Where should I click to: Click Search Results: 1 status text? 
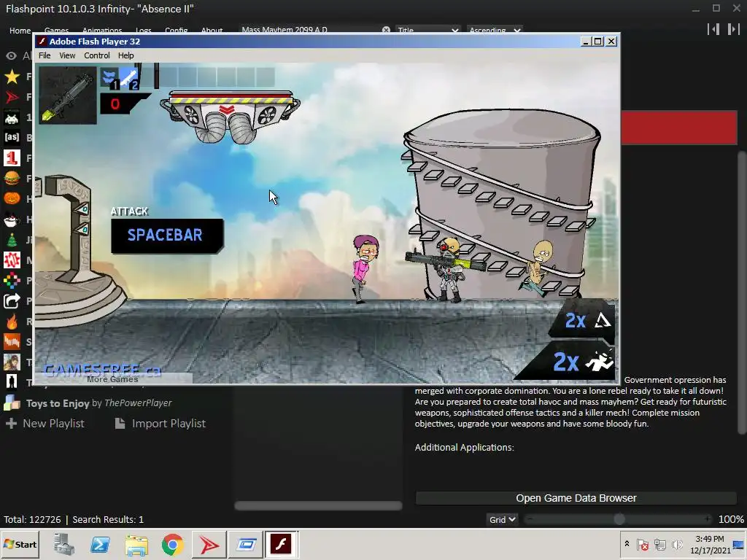(x=108, y=519)
